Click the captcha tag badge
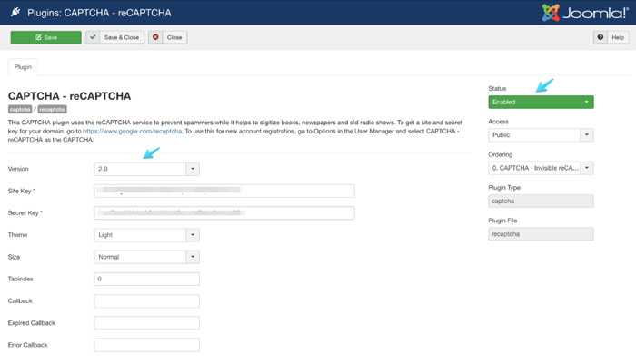 coord(20,110)
